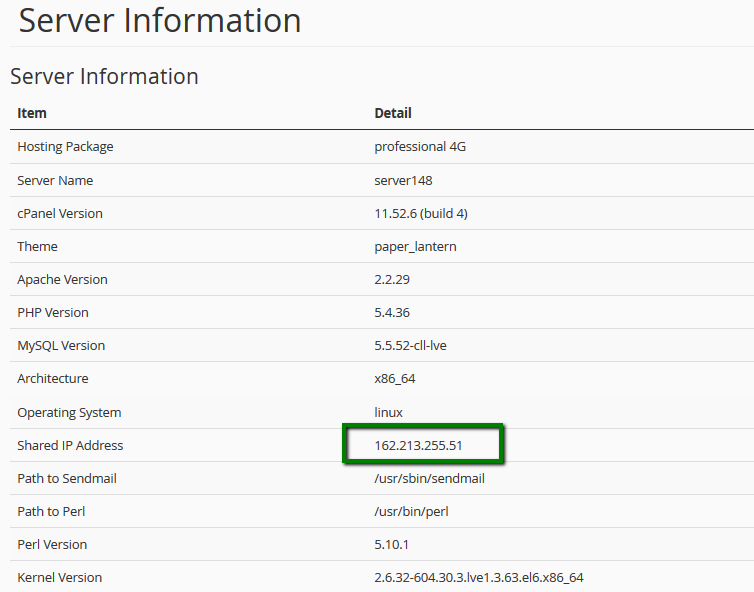The height and width of the screenshot is (592, 754).
Task: Select the "Hosting Package" row label
Action: 65,147
